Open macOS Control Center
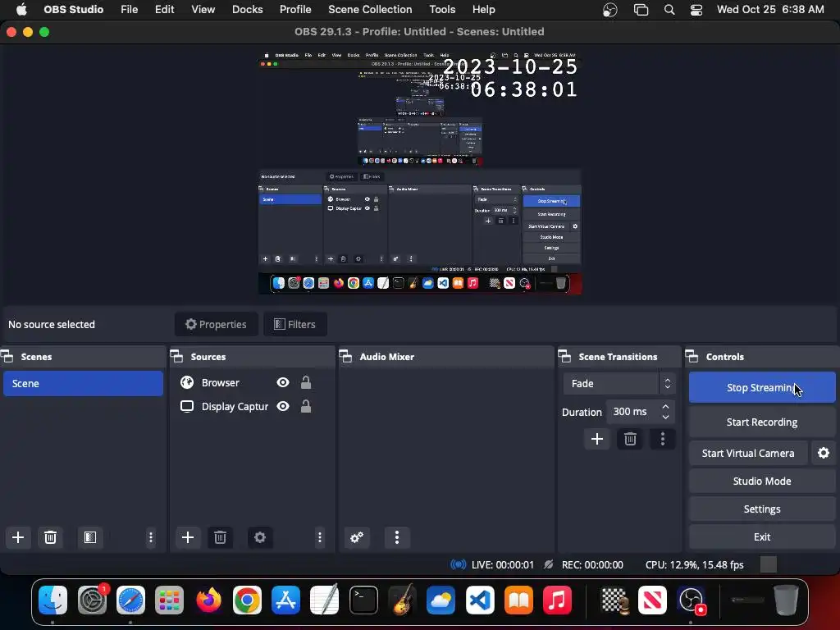 pos(696,10)
